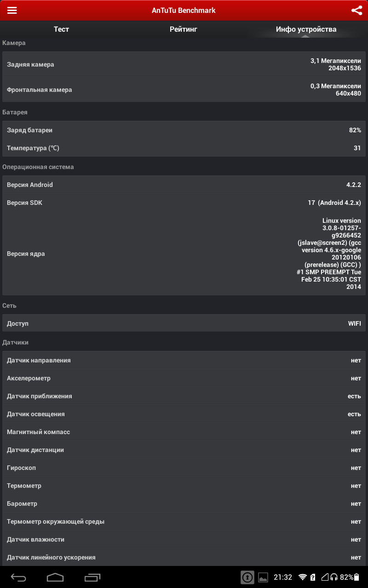Tap the Android home navigation button
This screenshot has width=368, height=588.
pyautogui.click(x=55, y=577)
